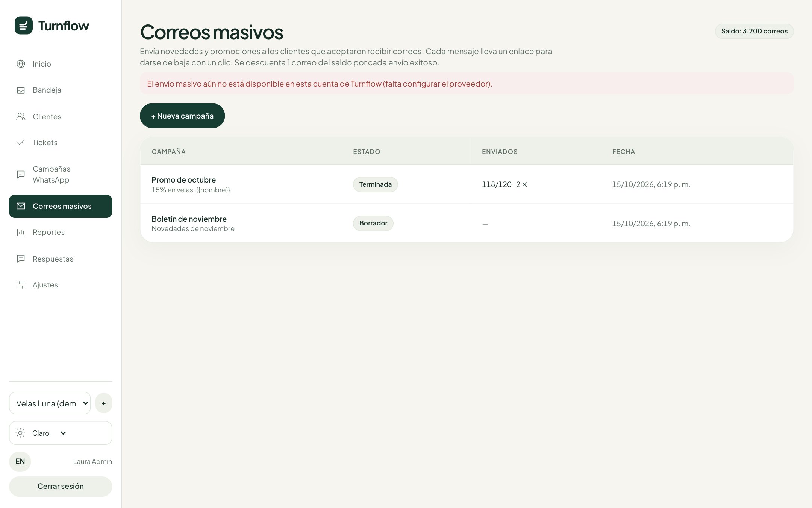Click the Borrador status badge
Viewport: 812px width, 508px height.
click(x=373, y=224)
